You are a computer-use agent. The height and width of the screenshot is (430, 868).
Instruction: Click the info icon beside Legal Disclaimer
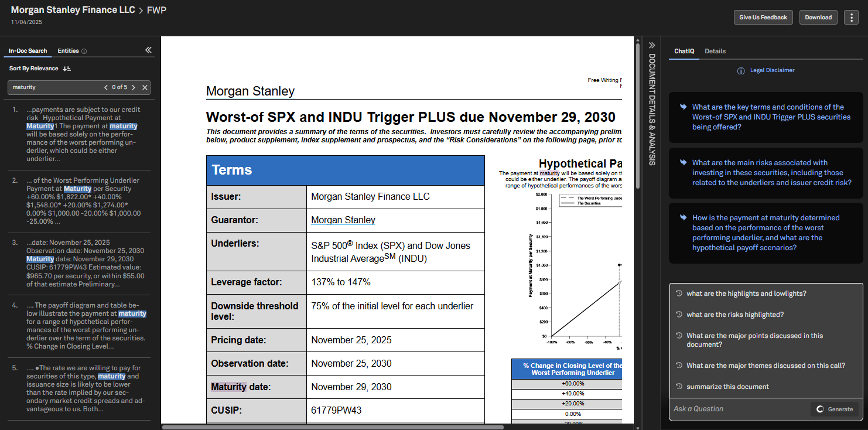pyautogui.click(x=741, y=71)
